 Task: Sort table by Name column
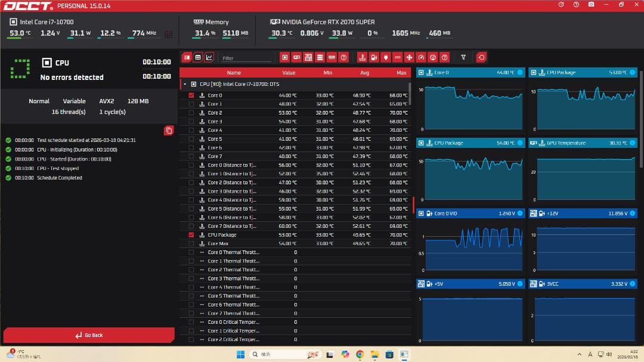(234, 73)
